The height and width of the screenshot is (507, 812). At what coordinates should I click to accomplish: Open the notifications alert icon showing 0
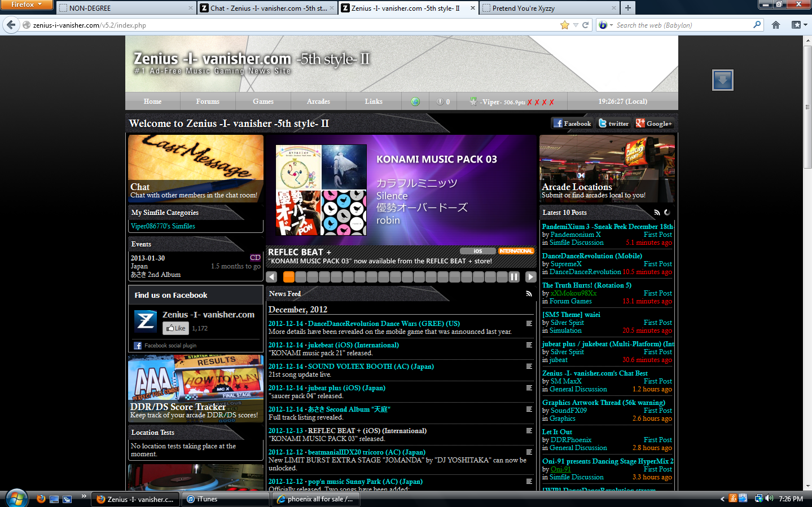443,102
